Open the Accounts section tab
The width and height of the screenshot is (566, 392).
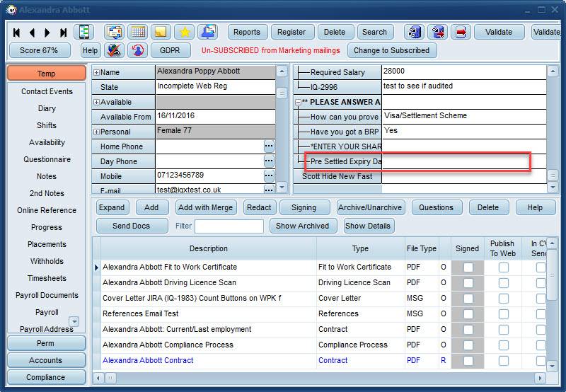[x=46, y=360]
